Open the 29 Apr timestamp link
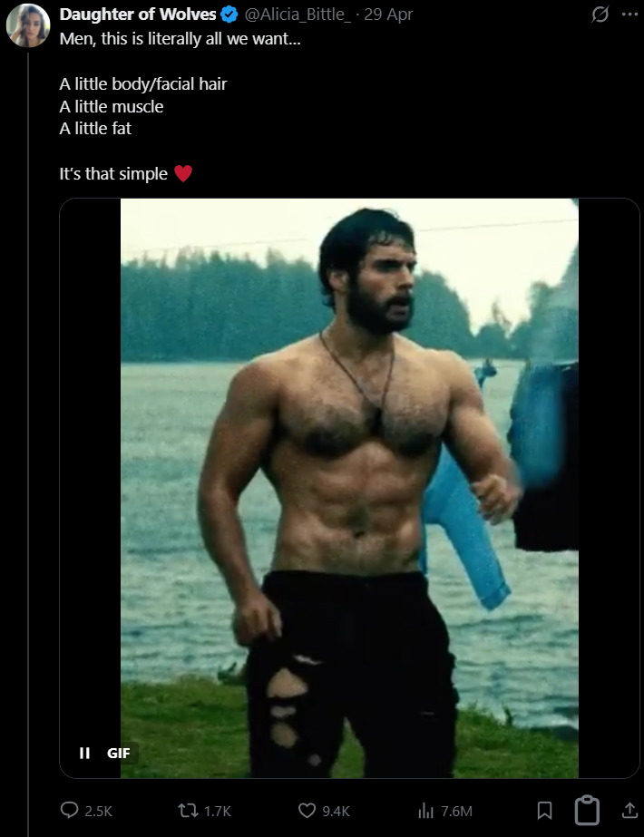Image resolution: width=644 pixels, height=837 pixels. [x=388, y=15]
